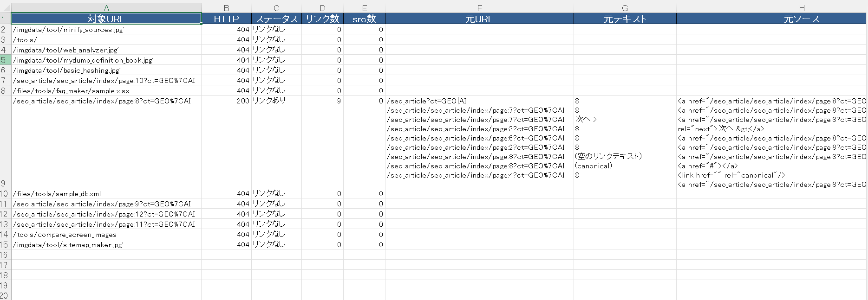Click the Select All corner triangle
This screenshot has width=868, height=300.
pyautogui.click(x=6, y=8)
